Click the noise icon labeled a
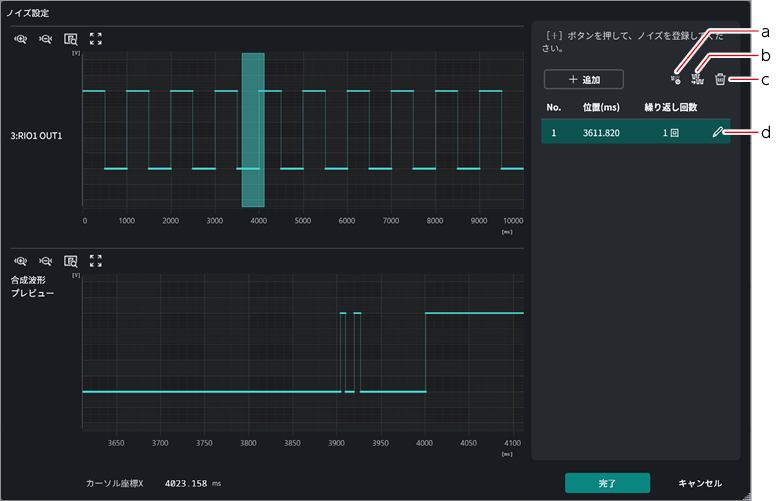Image resolution: width=777 pixels, height=501 pixels. point(675,79)
